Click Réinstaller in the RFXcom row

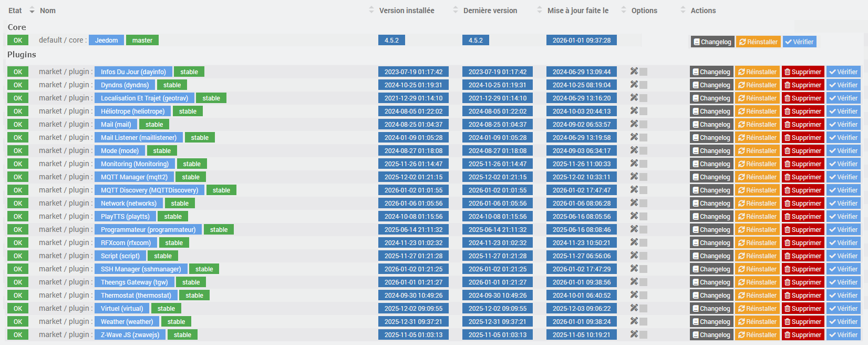tap(757, 242)
